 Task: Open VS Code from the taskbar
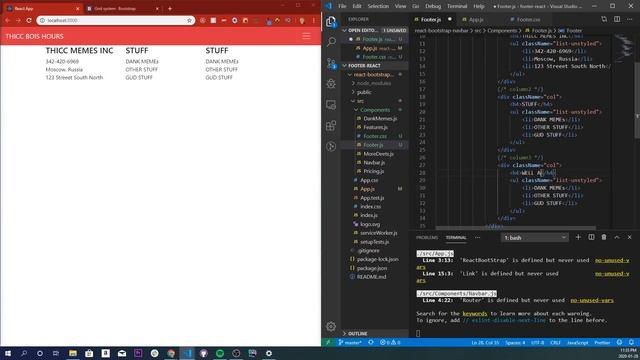(187, 353)
